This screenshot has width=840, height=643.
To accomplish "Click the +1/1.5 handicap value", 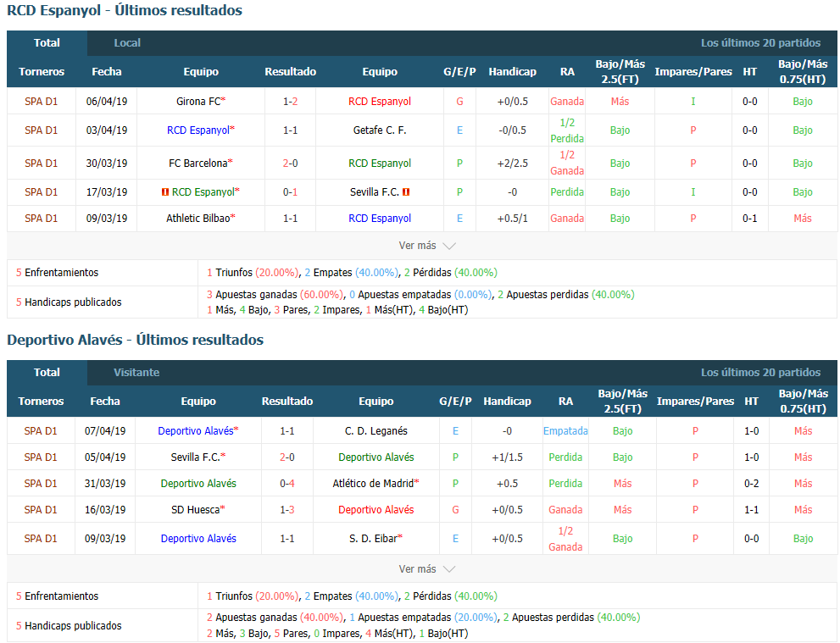I will (508, 457).
